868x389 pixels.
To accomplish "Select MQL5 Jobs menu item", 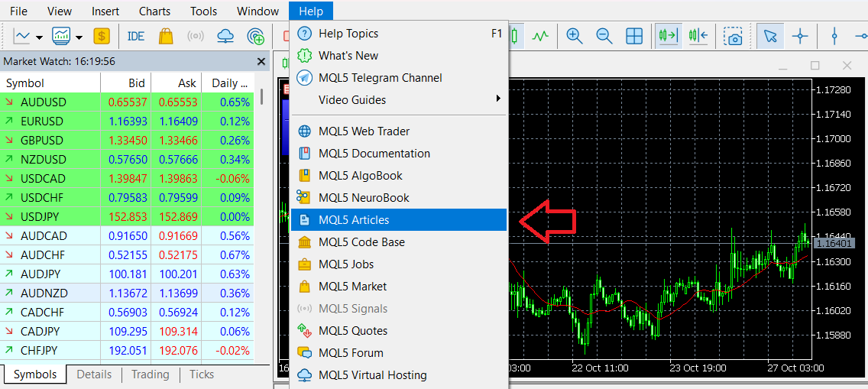I will (x=399, y=264).
